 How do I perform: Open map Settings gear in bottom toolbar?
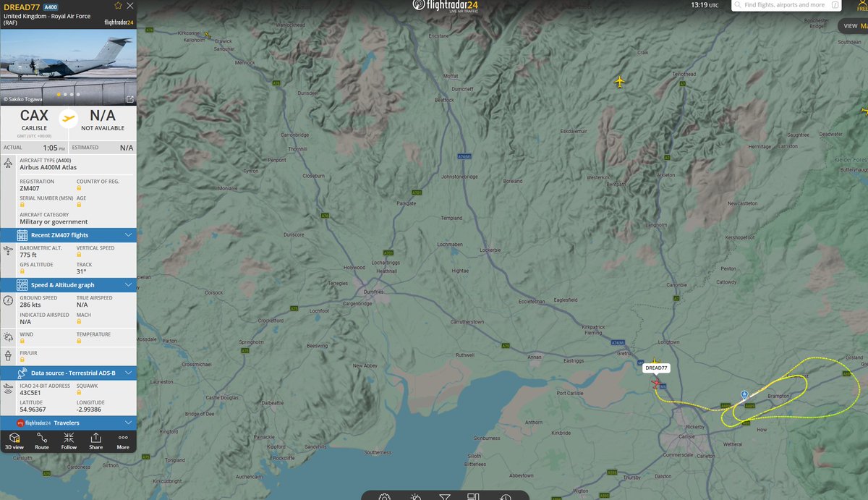pyautogui.click(x=385, y=497)
